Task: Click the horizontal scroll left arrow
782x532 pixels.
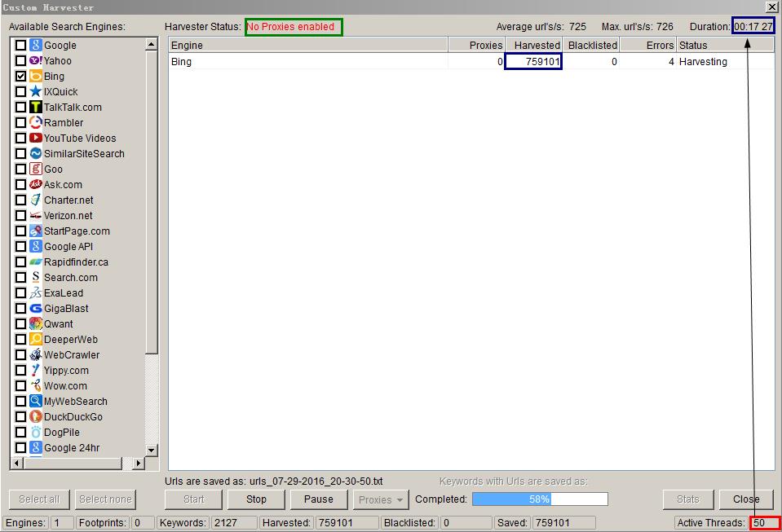Action: (17, 464)
